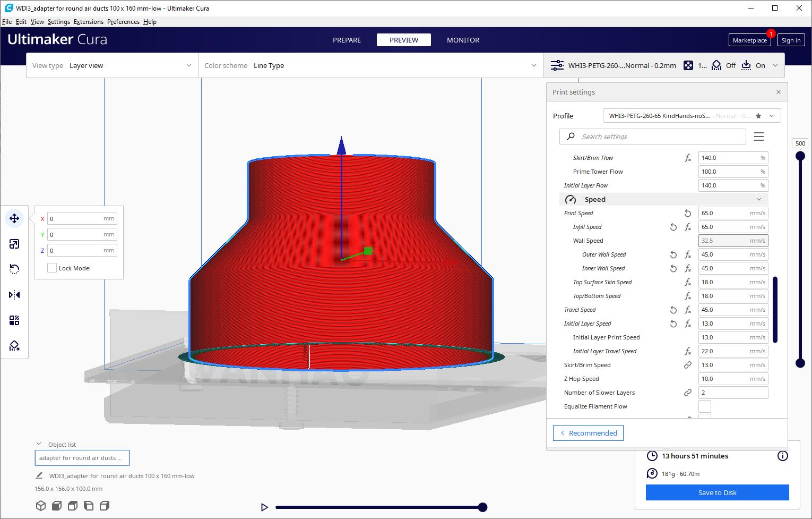Go back to Recommended print settings

coord(588,433)
